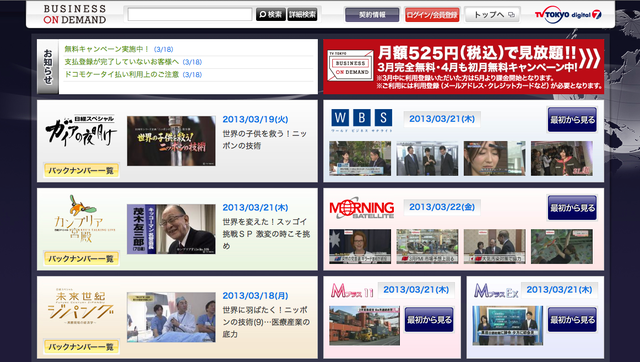Open 世界に羽ばたく!ニッポンの技術(9) title
The width and height of the screenshot is (640, 362).
266,322
